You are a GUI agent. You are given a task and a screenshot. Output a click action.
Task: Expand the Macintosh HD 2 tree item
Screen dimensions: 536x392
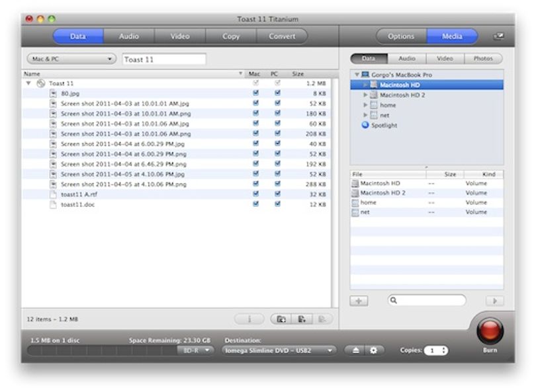tap(365, 95)
